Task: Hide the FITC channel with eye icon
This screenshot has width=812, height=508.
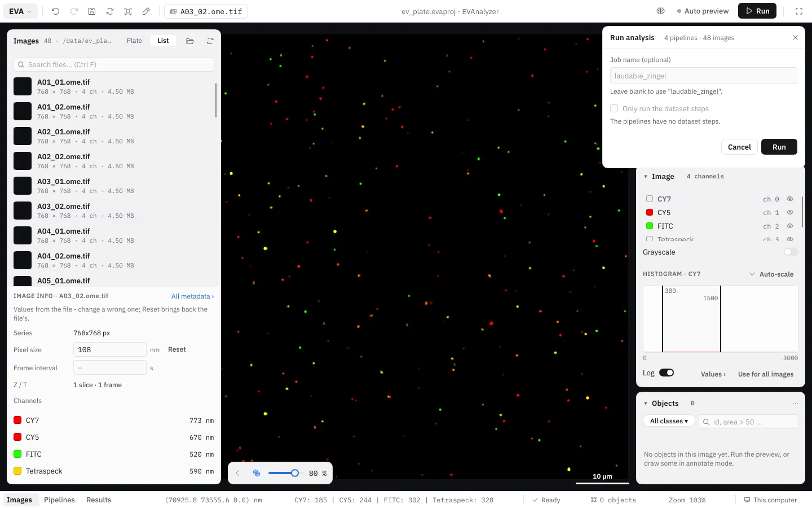Action: click(790, 226)
